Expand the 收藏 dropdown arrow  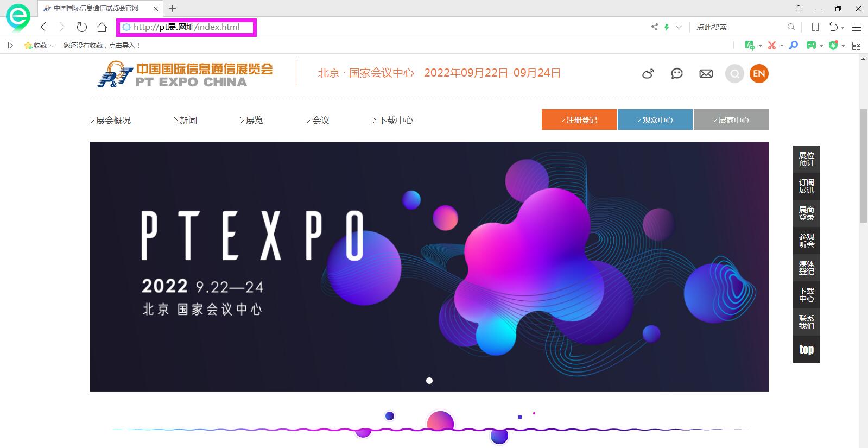coord(52,46)
